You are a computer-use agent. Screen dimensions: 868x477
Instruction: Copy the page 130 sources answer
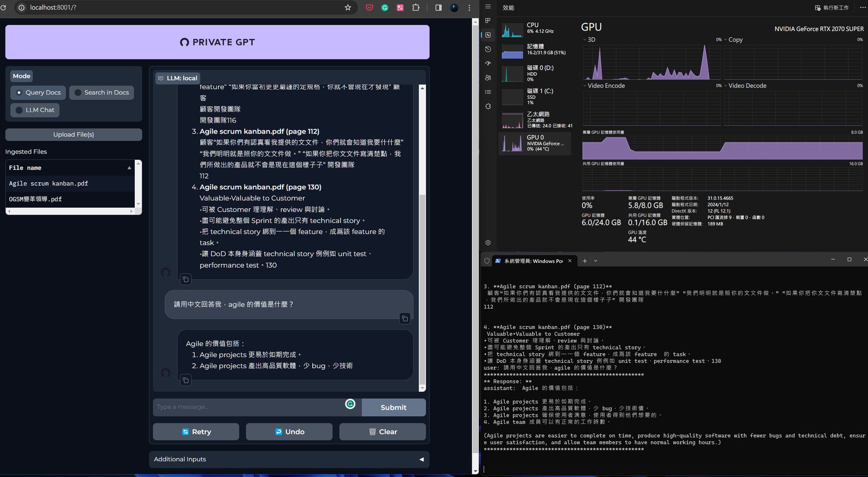tap(185, 279)
